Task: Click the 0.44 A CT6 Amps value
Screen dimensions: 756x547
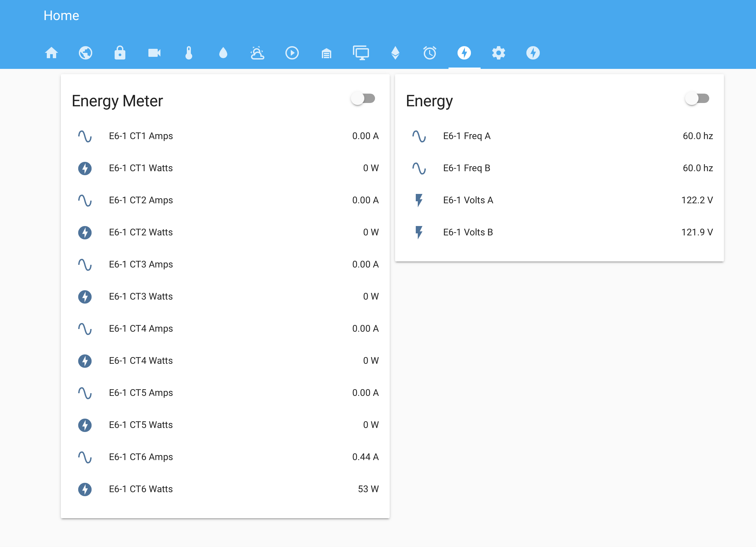Action: pyautogui.click(x=365, y=457)
